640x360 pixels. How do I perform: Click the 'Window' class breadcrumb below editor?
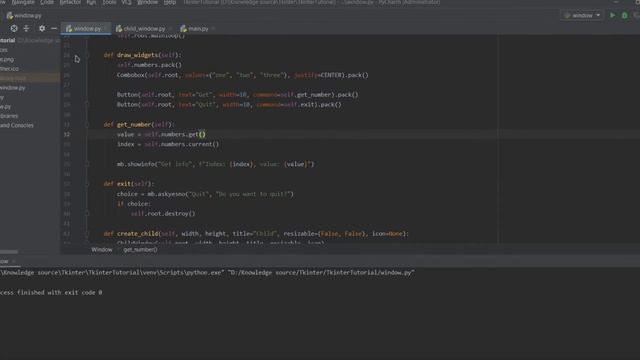[x=102, y=249]
